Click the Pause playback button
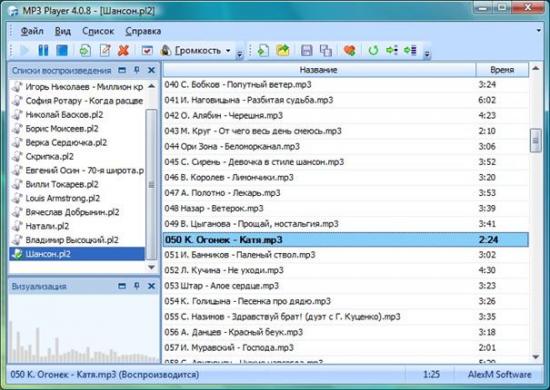This screenshot has height=390, width=550. (x=43, y=51)
